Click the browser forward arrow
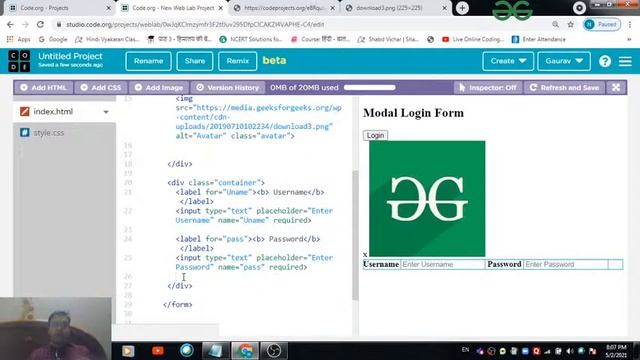Image resolution: width=640 pixels, height=360 pixels. (25, 24)
